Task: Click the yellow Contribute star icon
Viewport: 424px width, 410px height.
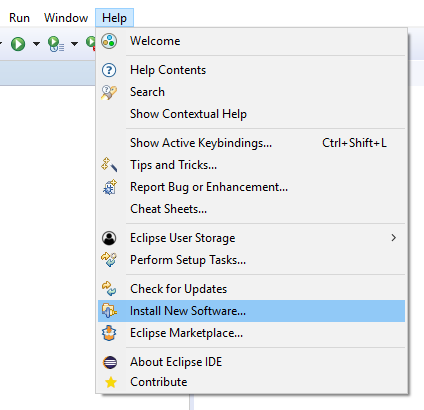Action: 111,382
